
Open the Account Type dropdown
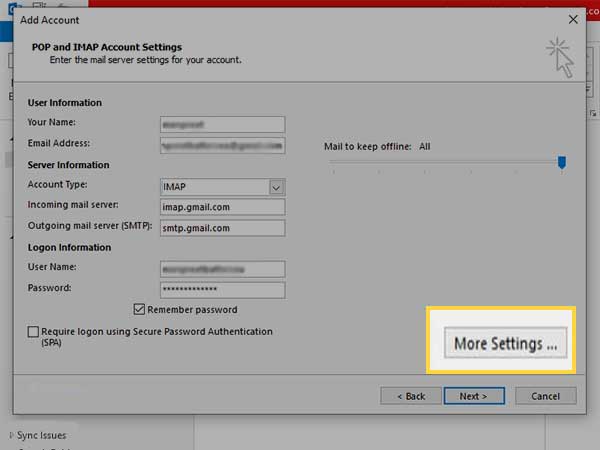point(276,187)
